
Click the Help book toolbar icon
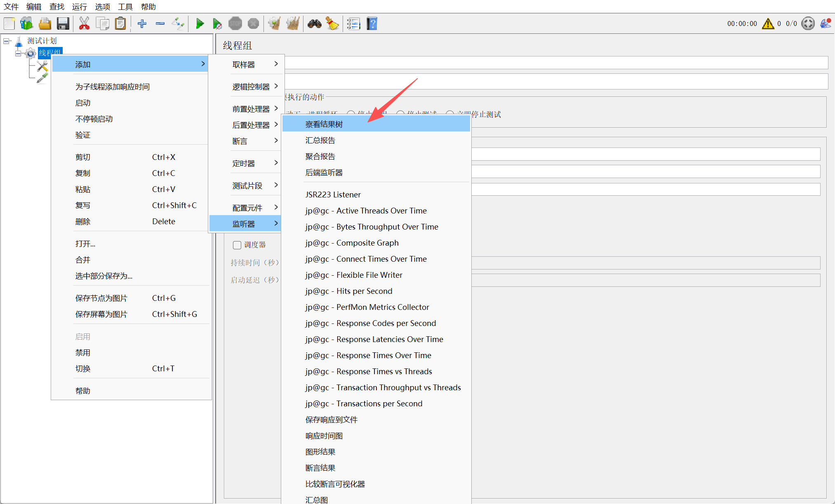pos(372,23)
